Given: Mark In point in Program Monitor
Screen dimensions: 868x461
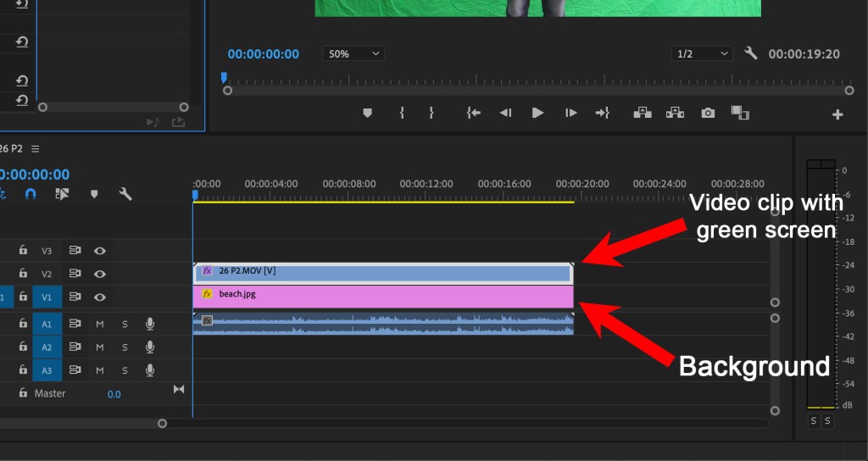Looking at the screenshot, I should 402,113.
